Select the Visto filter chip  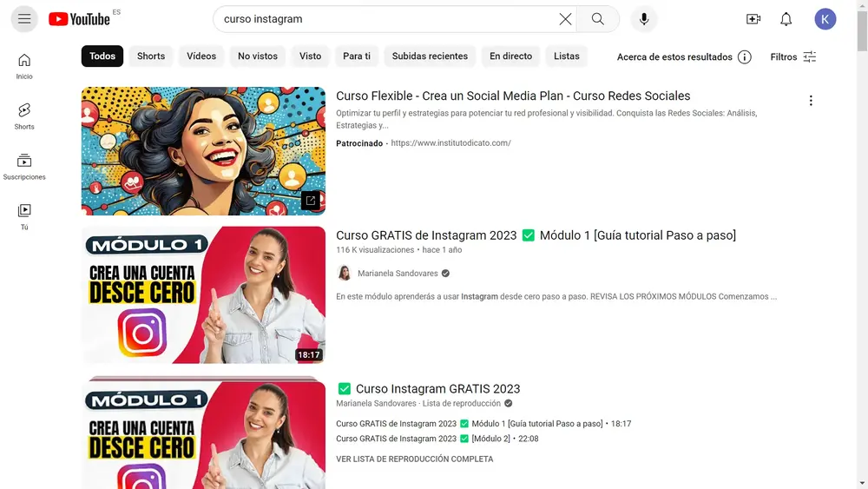[x=310, y=56]
